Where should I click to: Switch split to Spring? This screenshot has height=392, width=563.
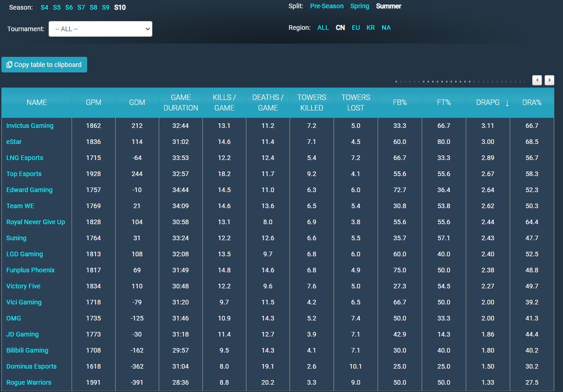coord(360,6)
